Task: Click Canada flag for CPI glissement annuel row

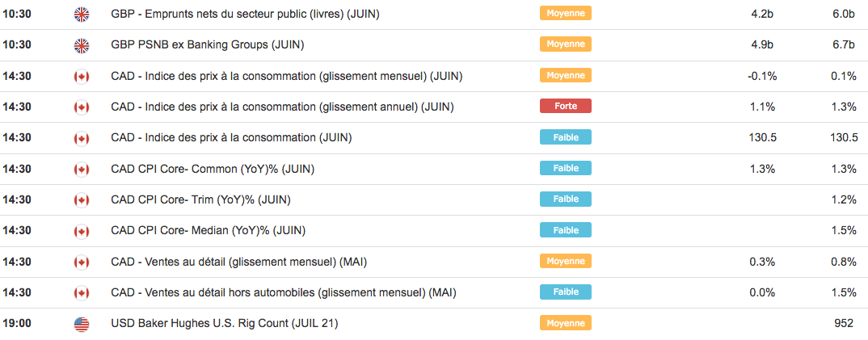Action: (82, 107)
